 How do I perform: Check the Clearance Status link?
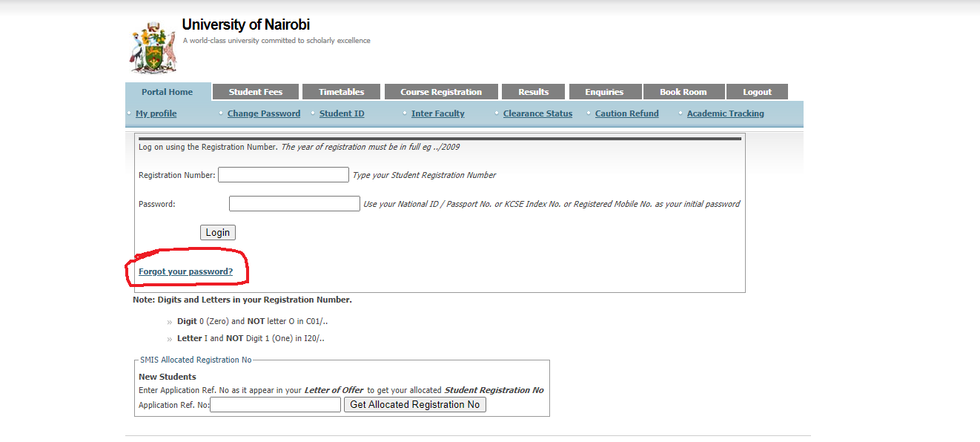click(x=537, y=113)
